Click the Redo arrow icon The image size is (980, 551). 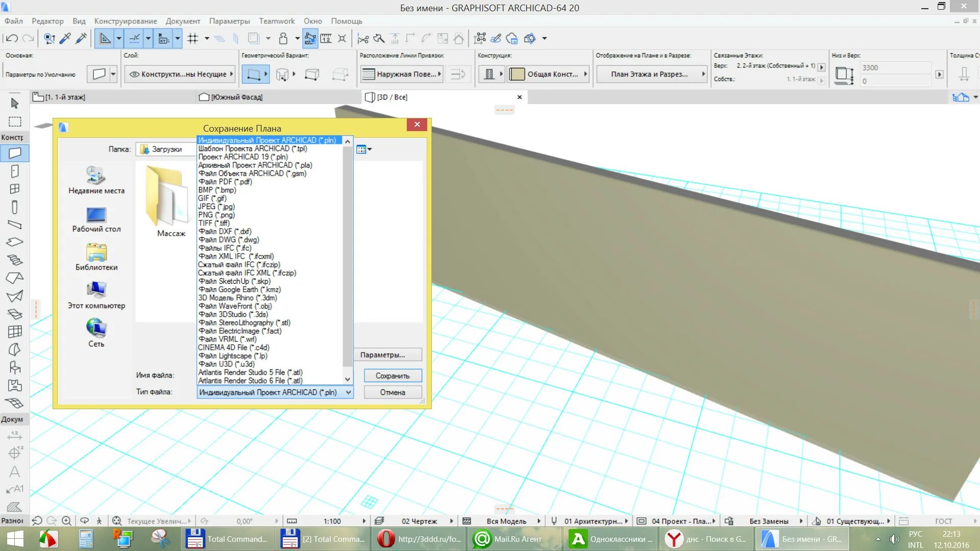[x=28, y=38]
